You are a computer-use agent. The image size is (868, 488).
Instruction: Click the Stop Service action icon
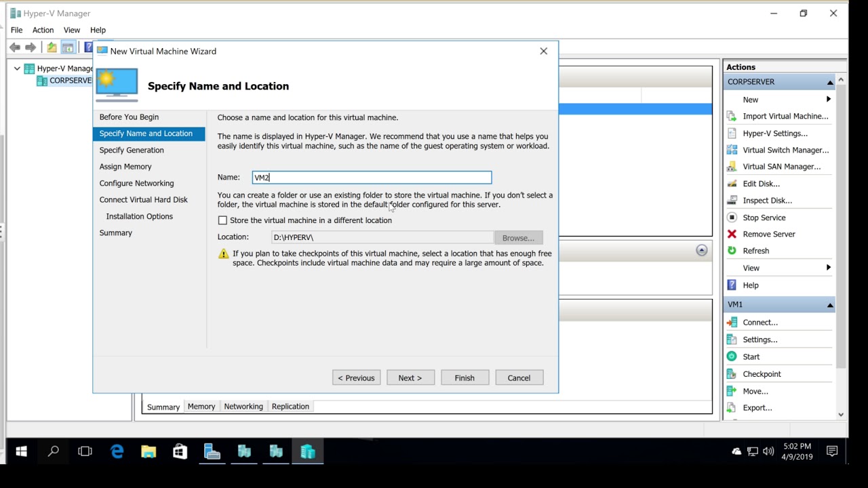[732, 218]
